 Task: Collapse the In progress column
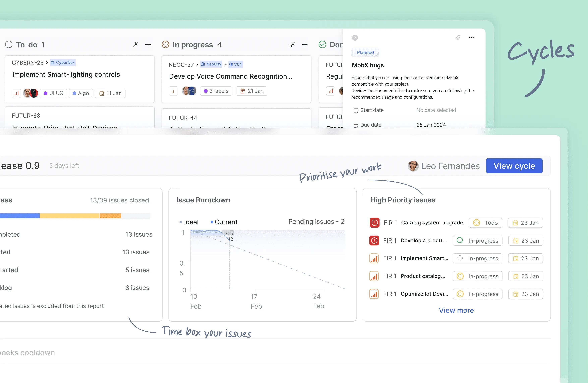[292, 45]
